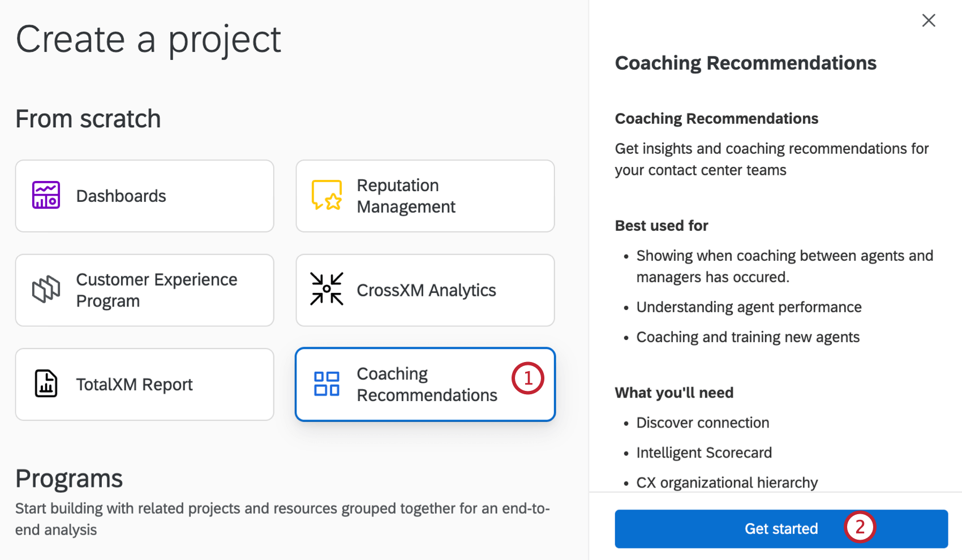
Task: Select the Dashboards chart icon
Action: (46, 195)
